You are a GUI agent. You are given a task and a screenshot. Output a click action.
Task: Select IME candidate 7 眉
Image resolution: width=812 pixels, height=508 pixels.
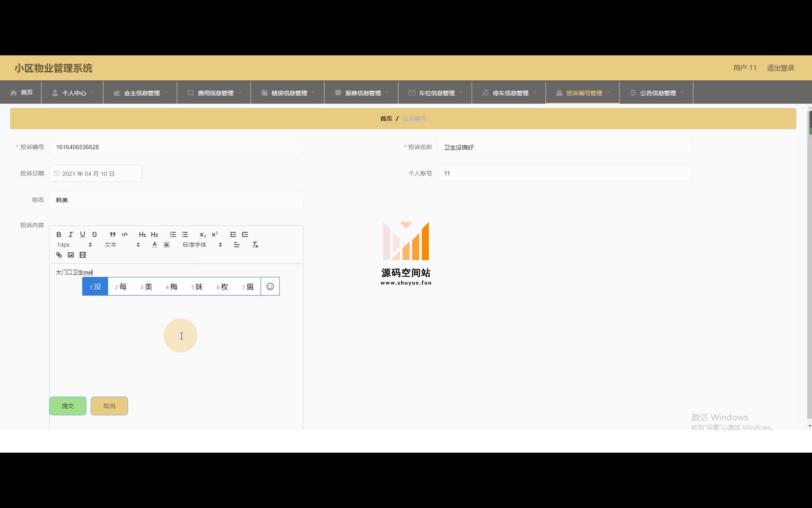coord(248,287)
